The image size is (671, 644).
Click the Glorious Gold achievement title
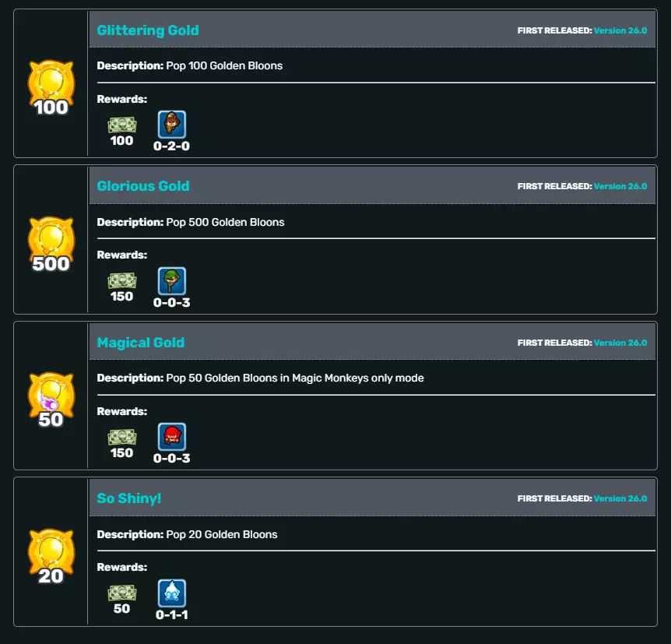(143, 186)
